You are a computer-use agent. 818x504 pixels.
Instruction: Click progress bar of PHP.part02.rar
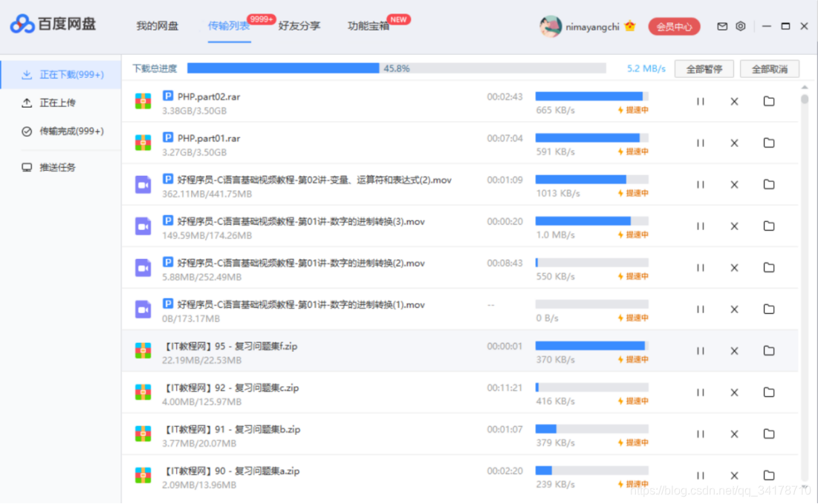click(x=591, y=96)
